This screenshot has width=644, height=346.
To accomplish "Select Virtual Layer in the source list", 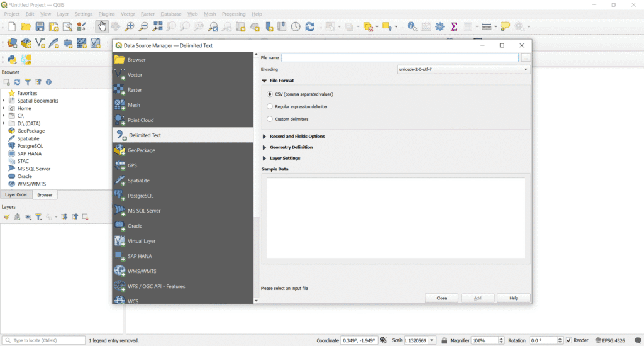I will click(x=183, y=241).
